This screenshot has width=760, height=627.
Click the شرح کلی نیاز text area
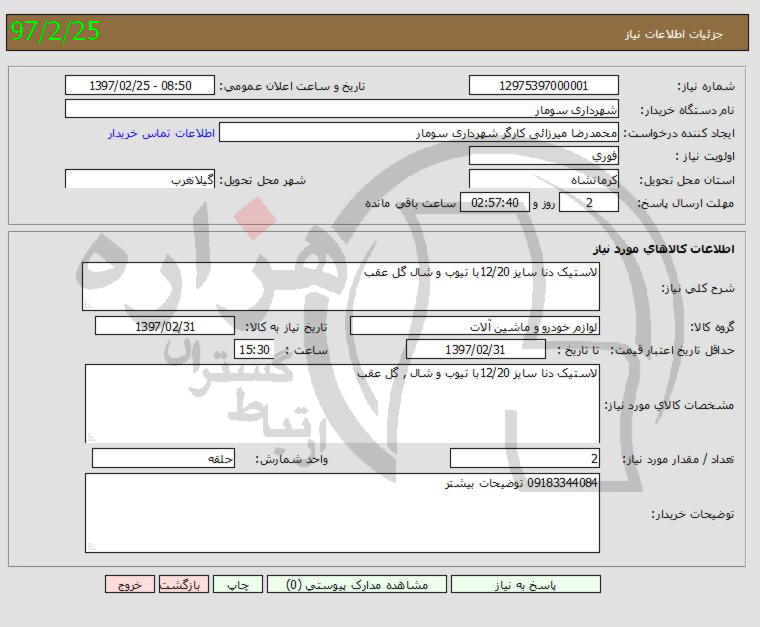click(341, 287)
